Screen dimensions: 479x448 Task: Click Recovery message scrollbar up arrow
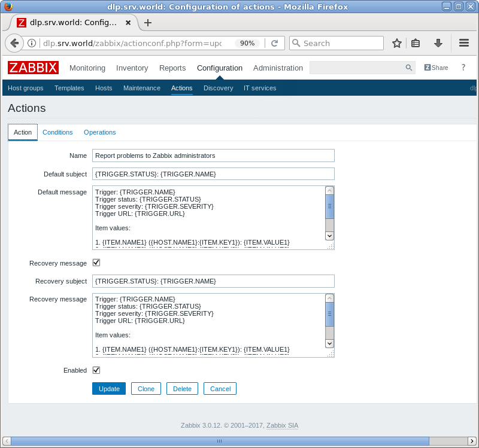pyautogui.click(x=330, y=298)
